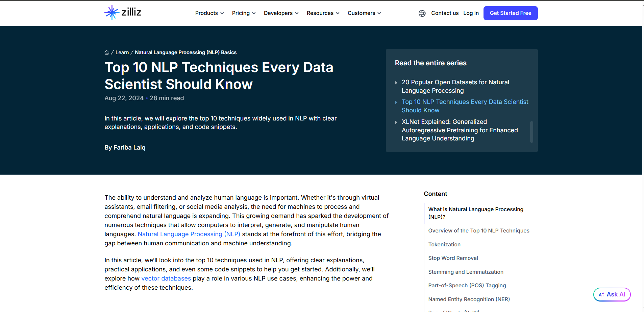Follow the Natural Language Processing (NLP) link
Image resolution: width=644 pixels, height=312 pixels.
pyautogui.click(x=189, y=234)
